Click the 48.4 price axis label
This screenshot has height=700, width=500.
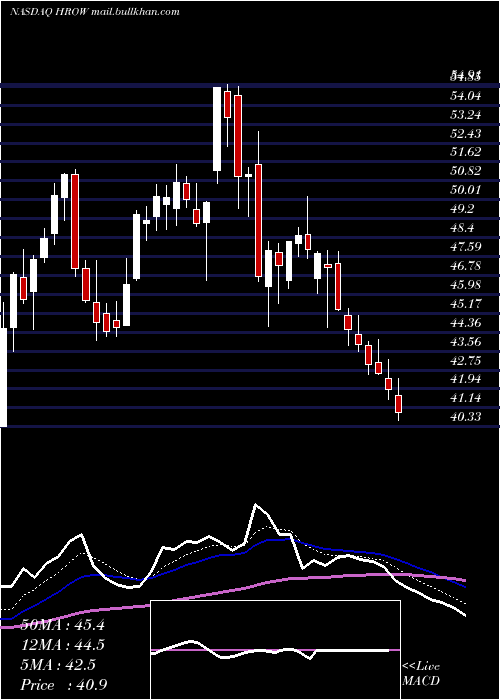click(x=462, y=228)
